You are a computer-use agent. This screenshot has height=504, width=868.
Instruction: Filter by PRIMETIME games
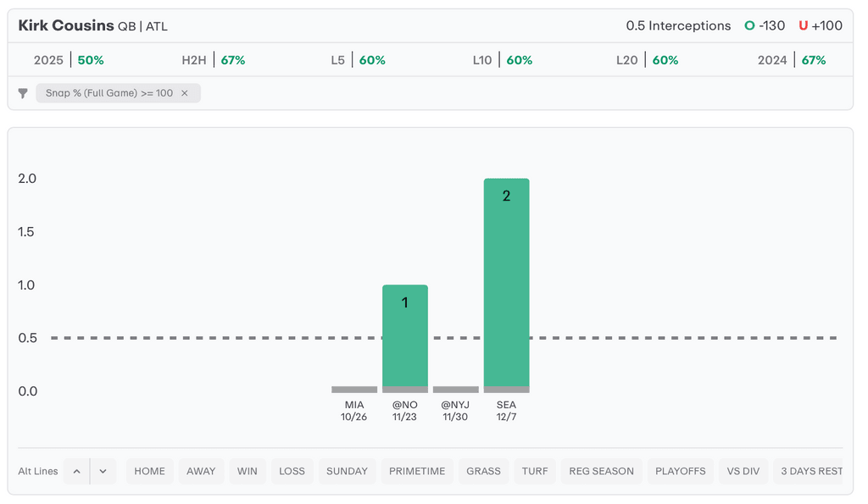[417, 471]
